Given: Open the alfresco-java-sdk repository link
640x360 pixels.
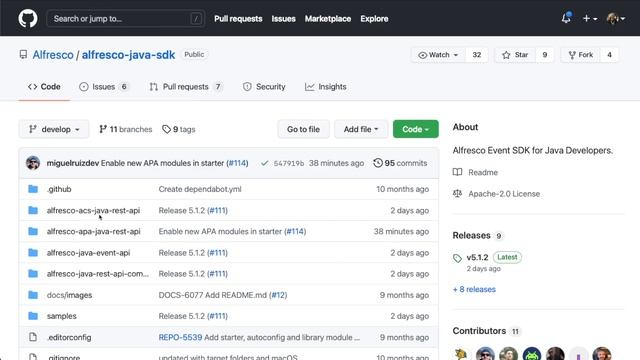Looking at the screenshot, I should point(128,55).
